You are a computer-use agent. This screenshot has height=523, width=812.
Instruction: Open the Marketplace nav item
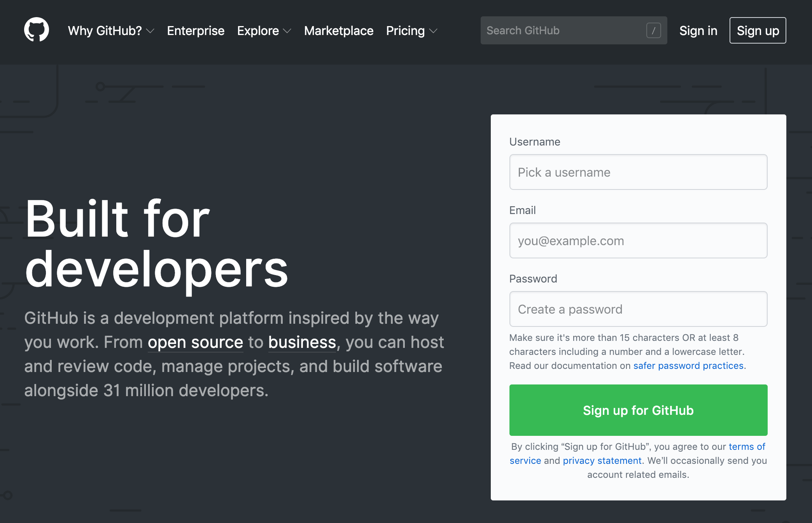point(338,31)
